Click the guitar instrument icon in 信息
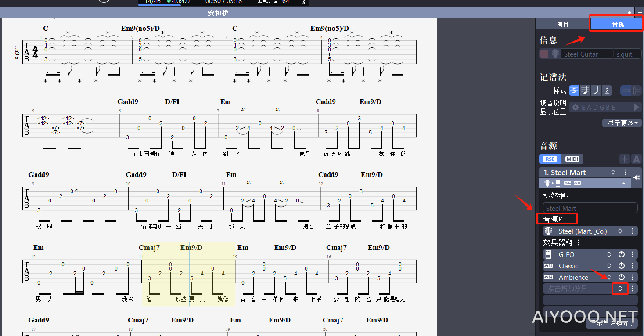Screen dimensions: 644x336 (555, 54)
